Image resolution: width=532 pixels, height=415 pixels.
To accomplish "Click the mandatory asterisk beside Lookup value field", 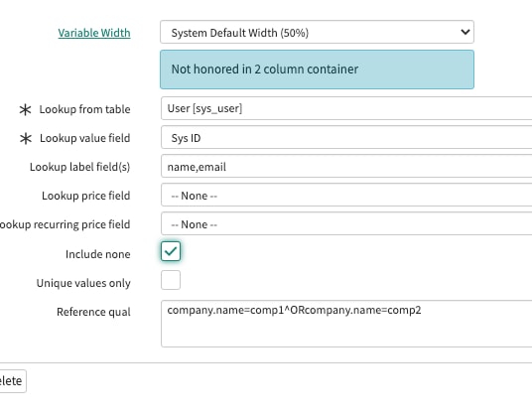I will point(26,138).
